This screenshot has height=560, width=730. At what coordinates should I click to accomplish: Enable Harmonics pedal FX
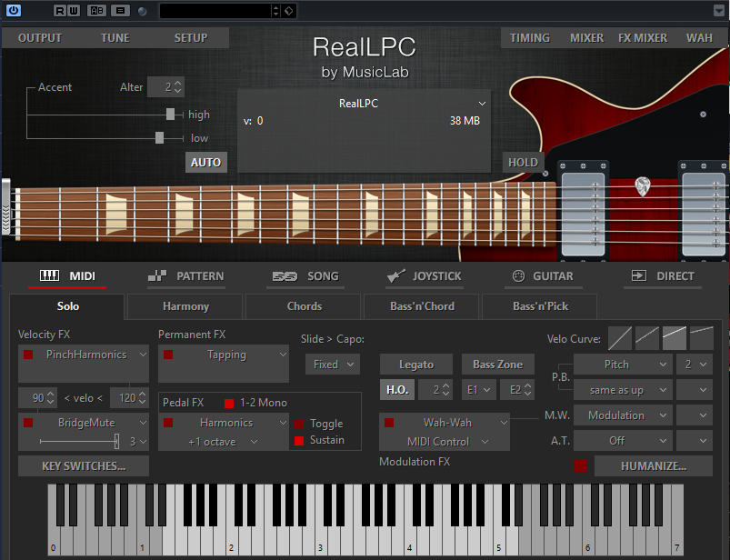(x=168, y=423)
